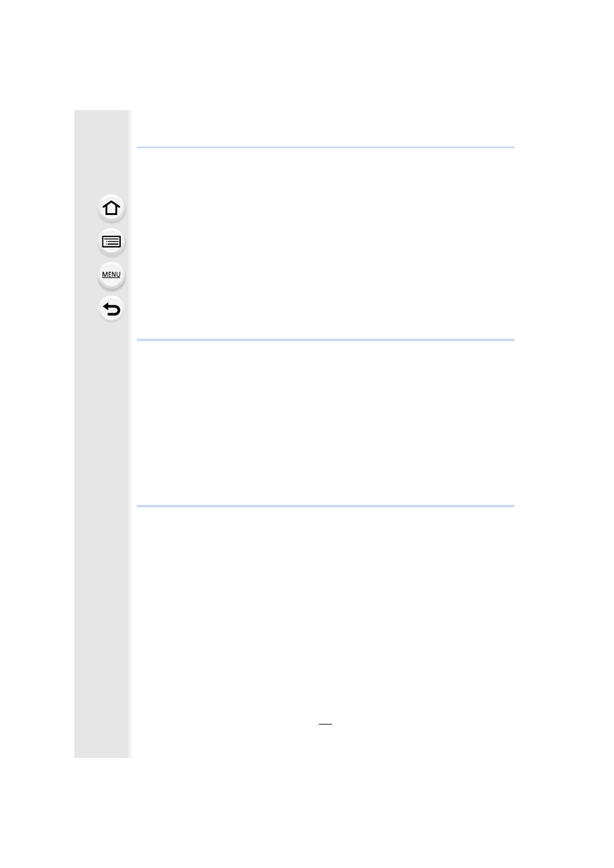Click the curved back arrow icon
This screenshot has width=614, height=868.
click(x=111, y=309)
